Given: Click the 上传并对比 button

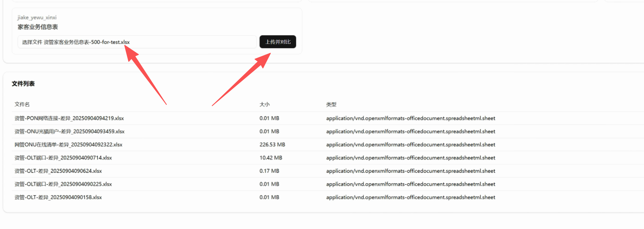Looking at the screenshot, I should point(277,42).
